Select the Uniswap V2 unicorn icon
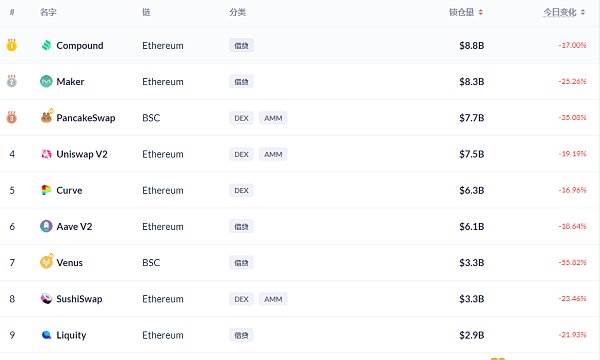This screenshot has height=360, width=600. 46,154
